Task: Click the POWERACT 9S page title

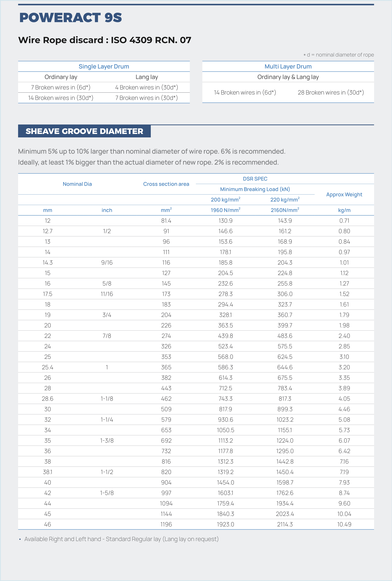Action: coord(70,18)
